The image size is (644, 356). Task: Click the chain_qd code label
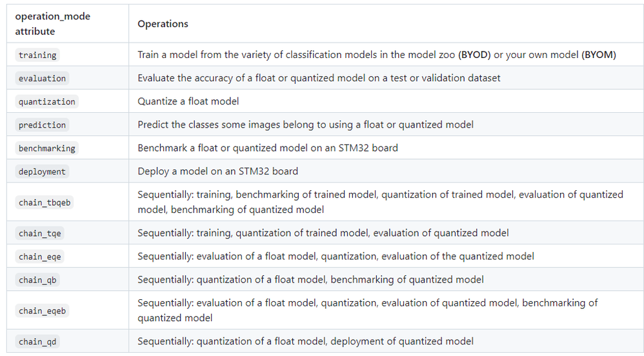pos(39,341)
